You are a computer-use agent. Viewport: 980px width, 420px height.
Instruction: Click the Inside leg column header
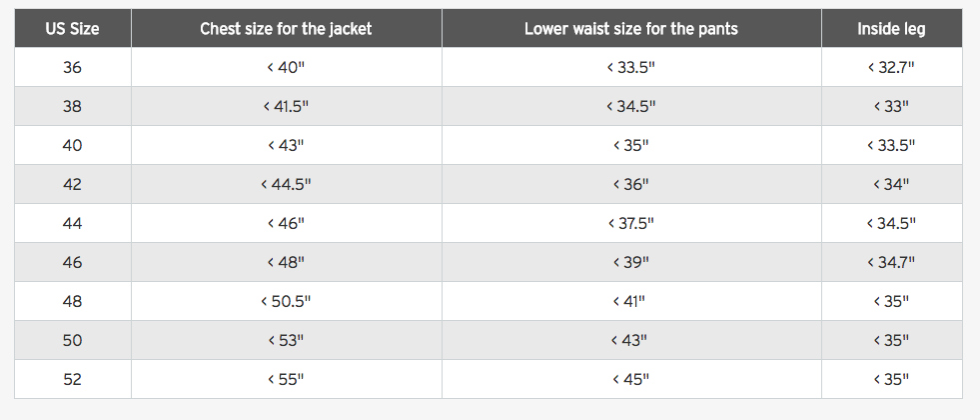tap(892, 28)
